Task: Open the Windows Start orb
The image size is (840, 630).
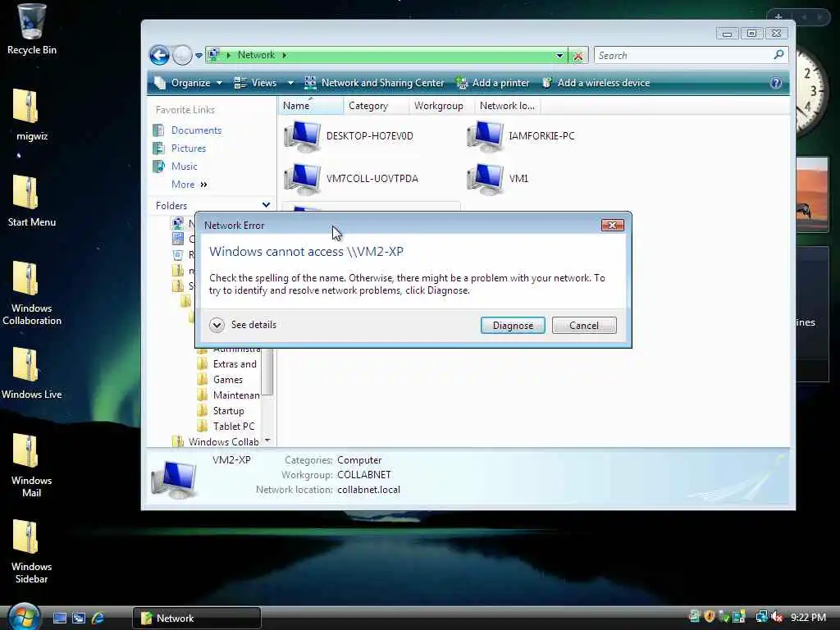Action: [x=24, y=617]
